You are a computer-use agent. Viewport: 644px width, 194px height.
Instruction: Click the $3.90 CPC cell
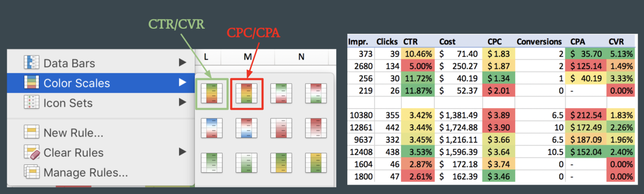coord(498,127)
